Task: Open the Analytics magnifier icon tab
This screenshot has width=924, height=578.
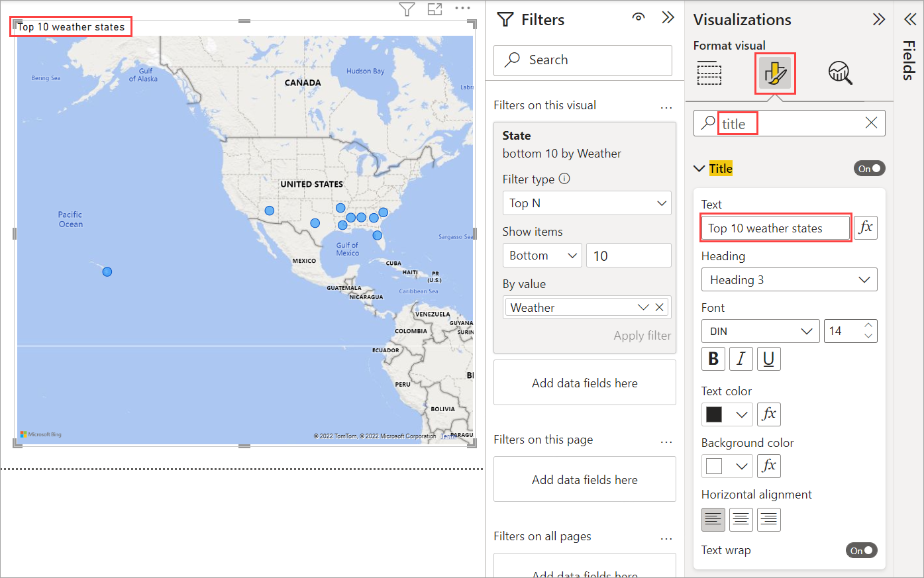Action: pos(840,73)
